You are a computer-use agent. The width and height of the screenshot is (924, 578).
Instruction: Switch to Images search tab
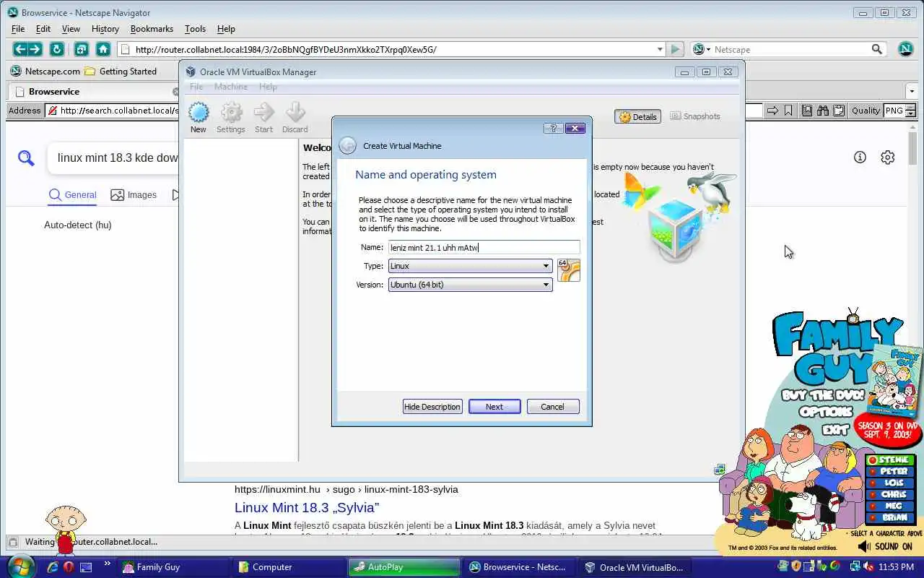(x=134, y=194)
